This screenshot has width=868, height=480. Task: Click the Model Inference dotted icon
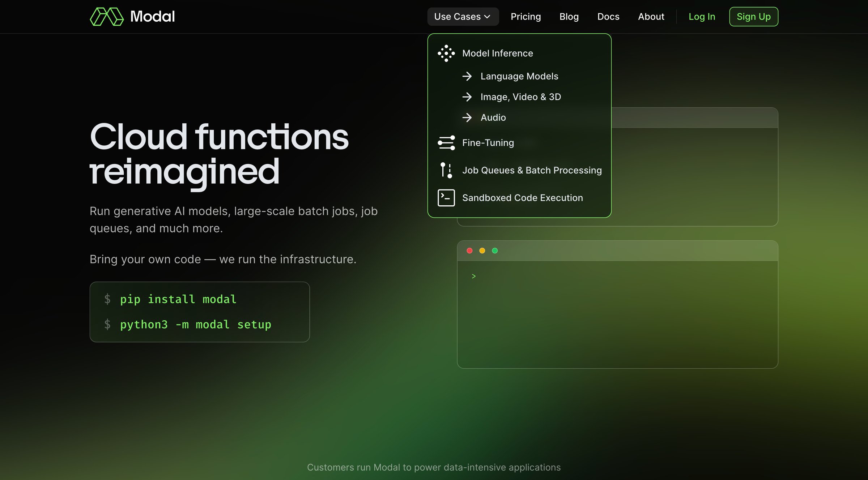point(446,53)
